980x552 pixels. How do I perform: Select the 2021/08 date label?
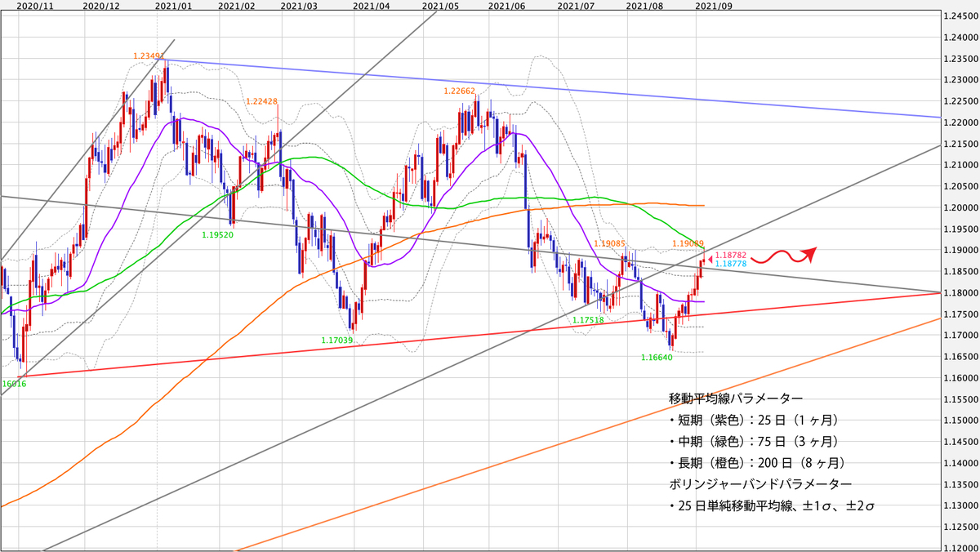click(644, 5)
